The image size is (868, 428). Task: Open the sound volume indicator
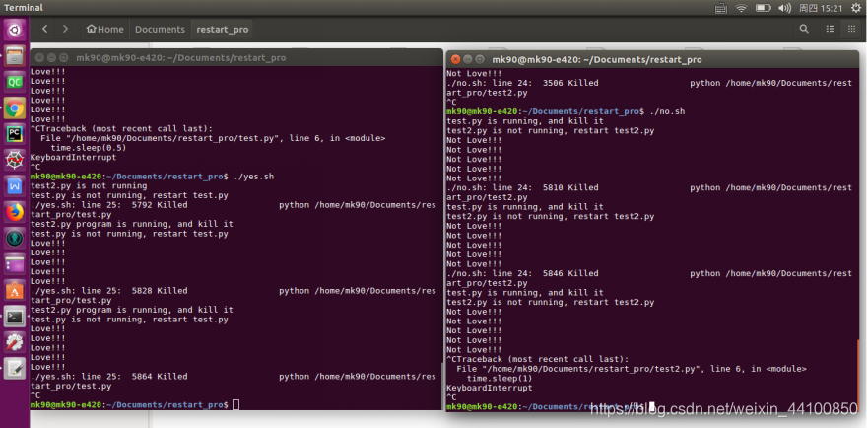click(x=784, y=8)
